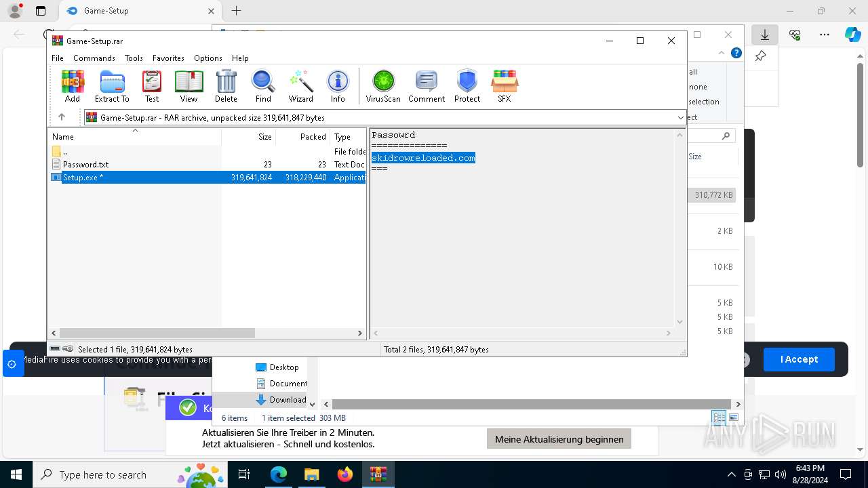Open the Commands menu
The image size is (868, 488).
click(94, 58)
